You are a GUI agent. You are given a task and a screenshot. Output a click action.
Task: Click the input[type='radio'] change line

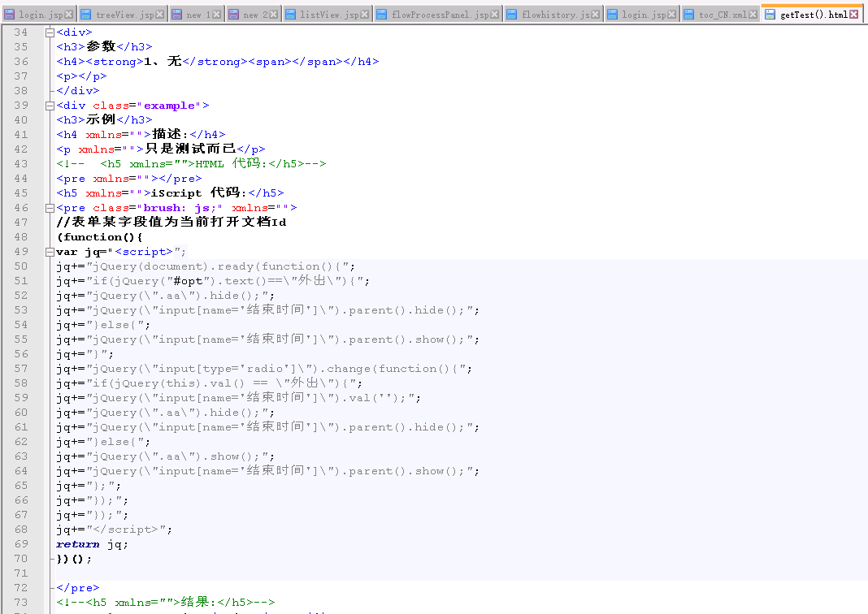point(264,369)
